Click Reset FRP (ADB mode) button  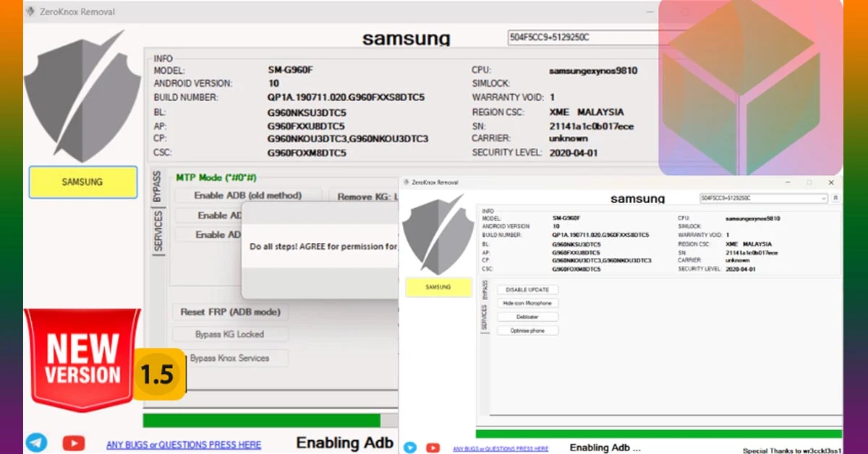click(230, 312)
